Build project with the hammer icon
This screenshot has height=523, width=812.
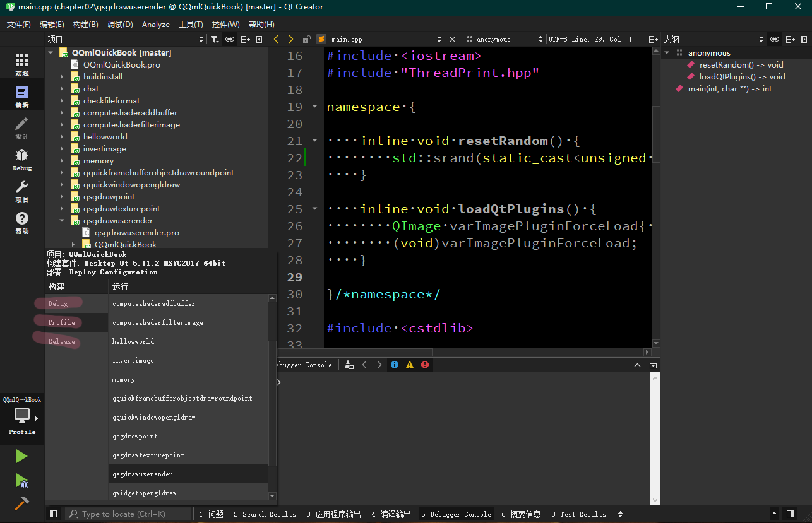click(x=22, y=503)
